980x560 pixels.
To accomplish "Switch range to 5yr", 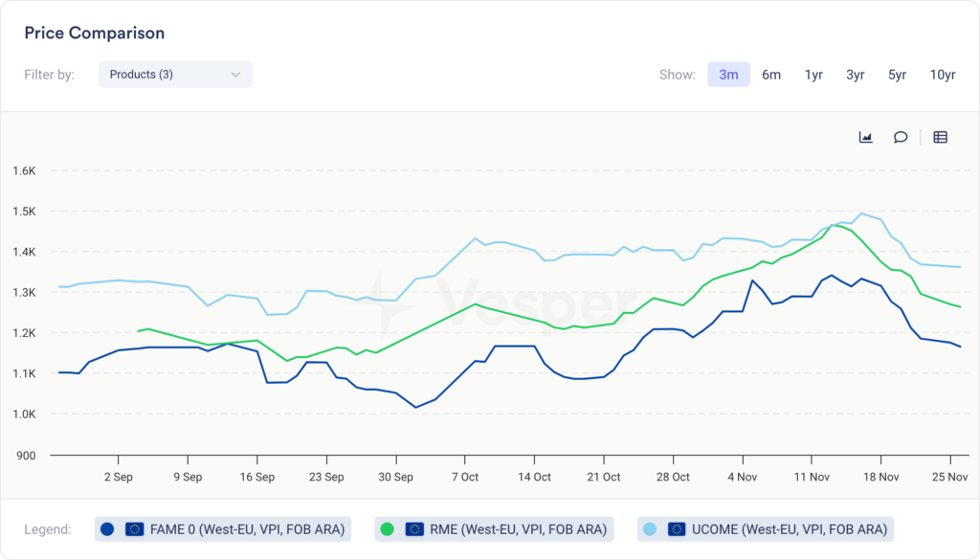I will coord(897,75).
